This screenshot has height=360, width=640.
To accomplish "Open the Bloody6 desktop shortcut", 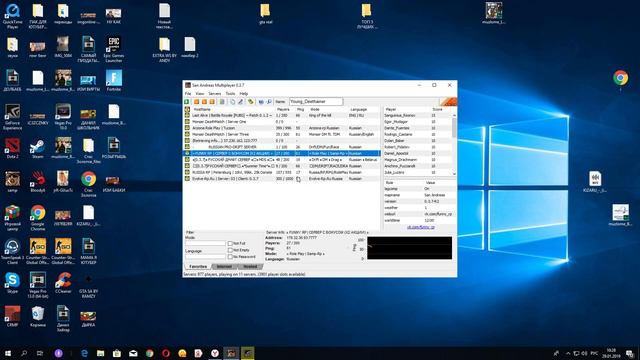I will tap(37, 182).
